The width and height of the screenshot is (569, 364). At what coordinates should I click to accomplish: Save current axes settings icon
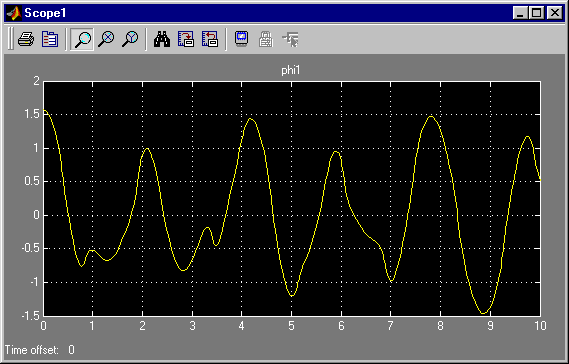click(186, 39)
